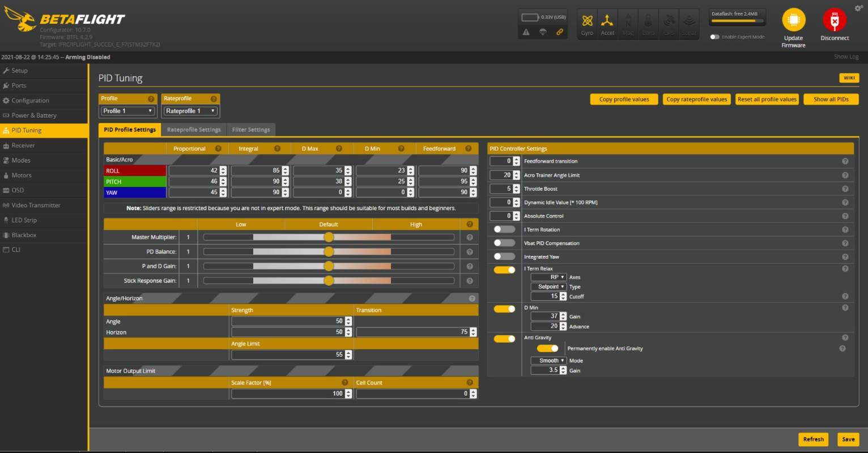868x453 pixels.
Task: Select PID Profile Settings tab
Action: click(130, 130)
